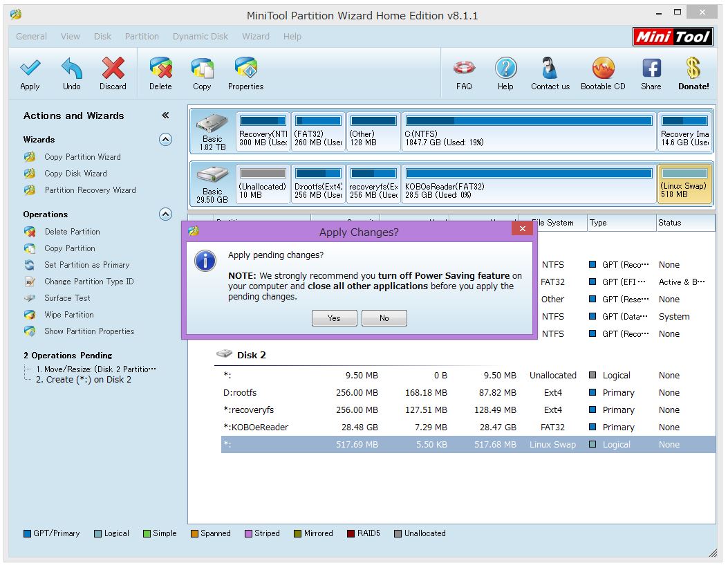Select the Linux Swap partition block
728x570 pixels.
[685, 184]
